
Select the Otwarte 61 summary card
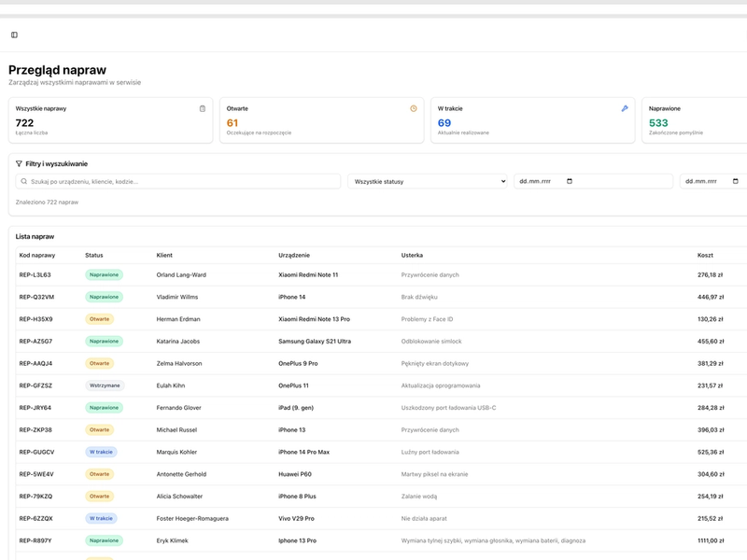(321, 120)
